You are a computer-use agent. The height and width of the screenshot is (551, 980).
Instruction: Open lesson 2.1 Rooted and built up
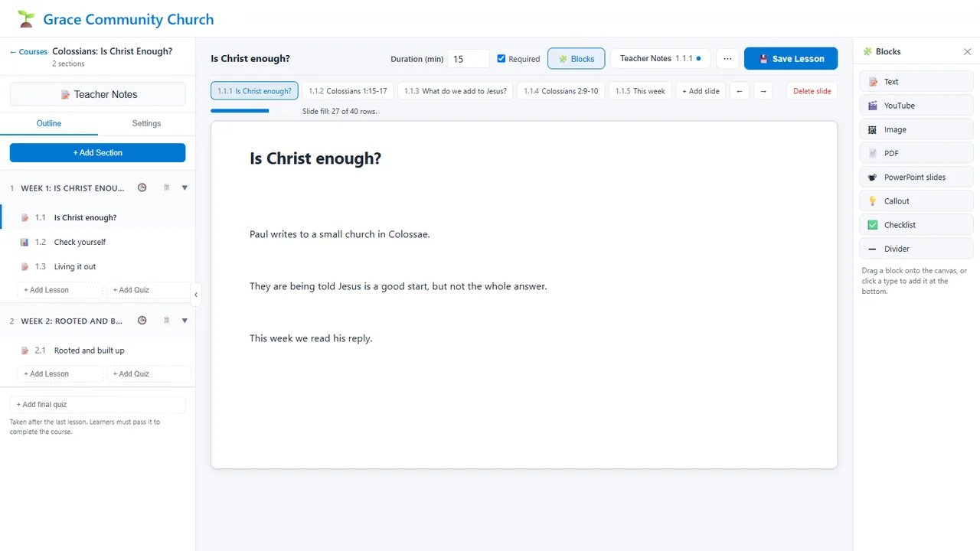click(x=98, y=350)
